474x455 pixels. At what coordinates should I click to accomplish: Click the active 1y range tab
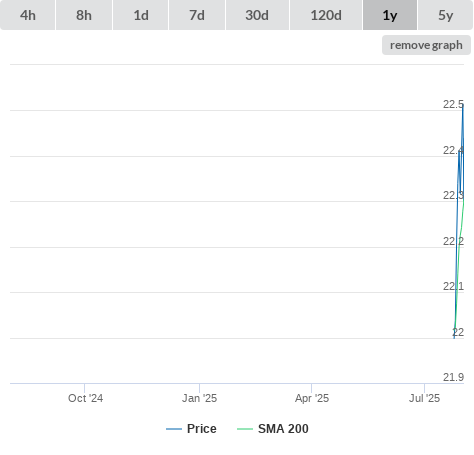coord(390,15)
